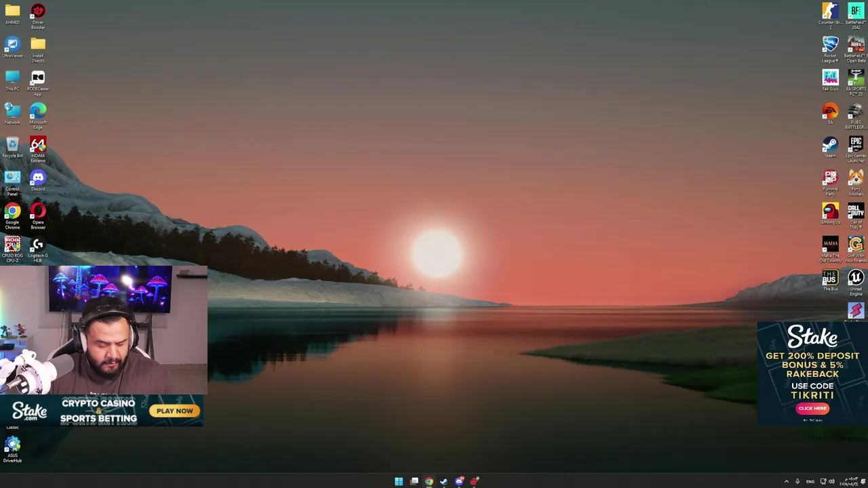
Task: Click the microphone tray icon
Action: click(x=797, y=481)
